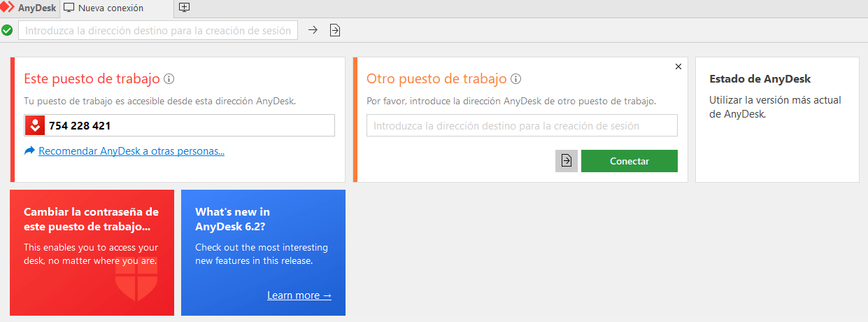Screen dimensions: 868x322
Task: Focus the remote address field in Otro puesto
Action: (x=522, y=125)
